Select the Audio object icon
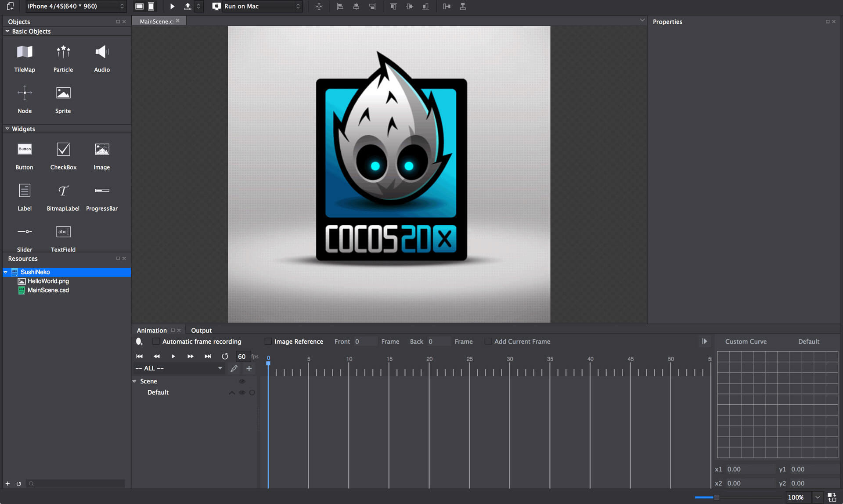This screenshot has height=504, width=843. 102,52
